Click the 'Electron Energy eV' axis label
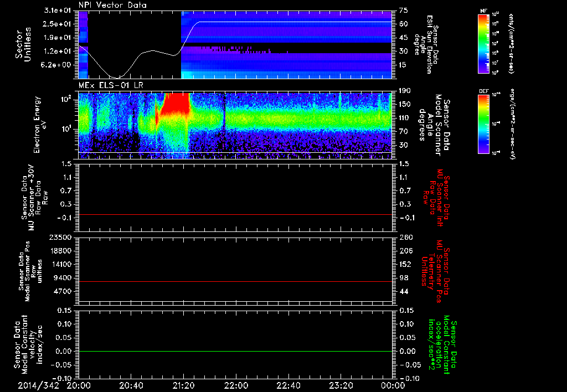This screenshot has height=392, width=567. click(x=40, y=125)
